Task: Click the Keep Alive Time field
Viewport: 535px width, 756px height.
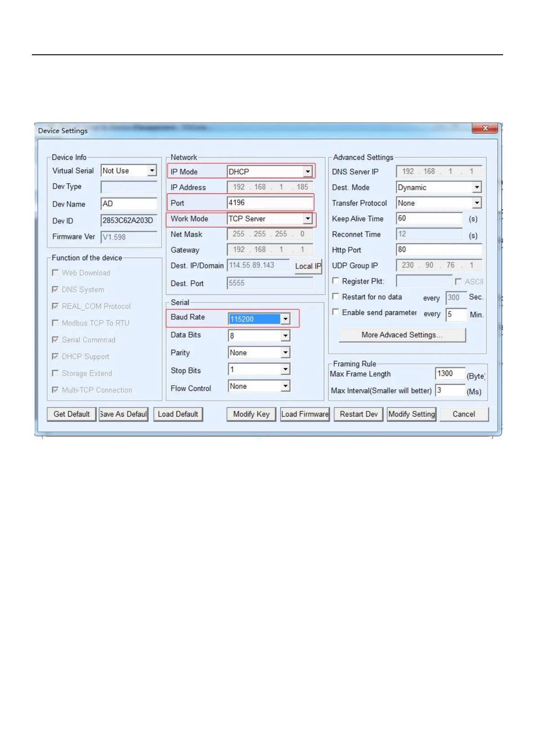Action: (429, 218)
